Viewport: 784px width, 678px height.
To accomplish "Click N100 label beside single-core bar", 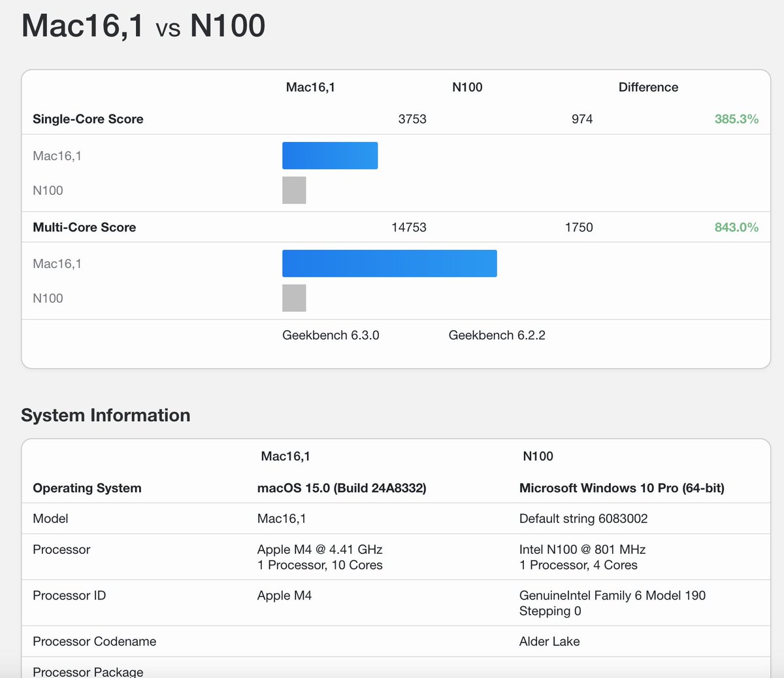I will click(x=48, y=190).
